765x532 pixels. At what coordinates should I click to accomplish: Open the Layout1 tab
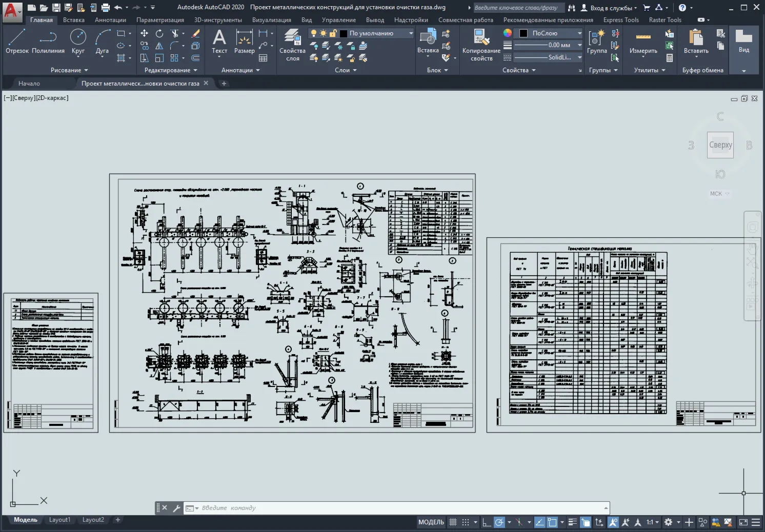[x=59, y=520]
